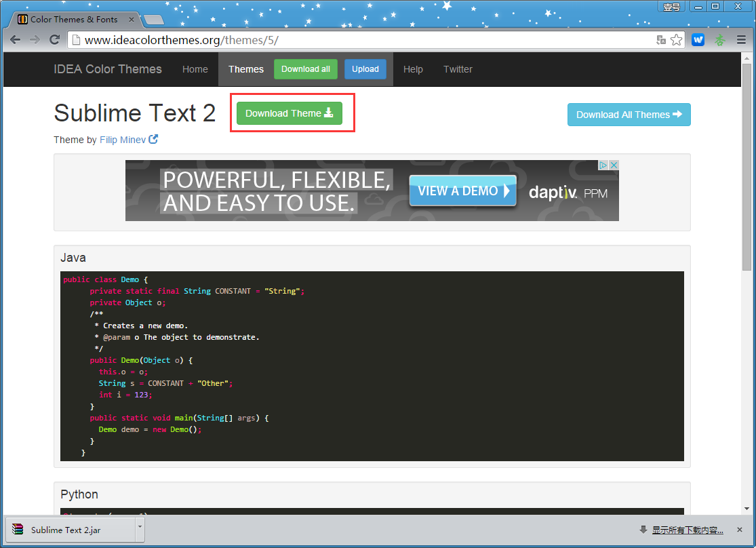Screen dimensions: 756x548
Task: Go to the Home menu item
Action: pos(195,69)
